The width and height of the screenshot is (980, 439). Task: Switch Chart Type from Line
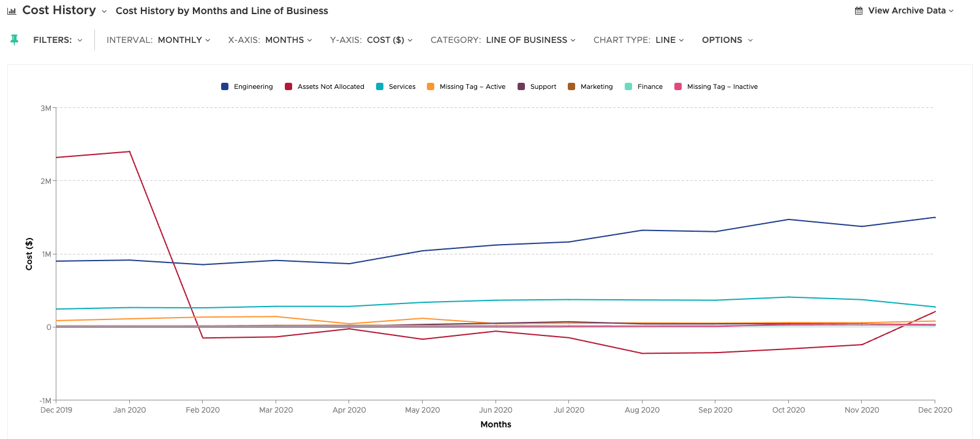pos(669,40)
